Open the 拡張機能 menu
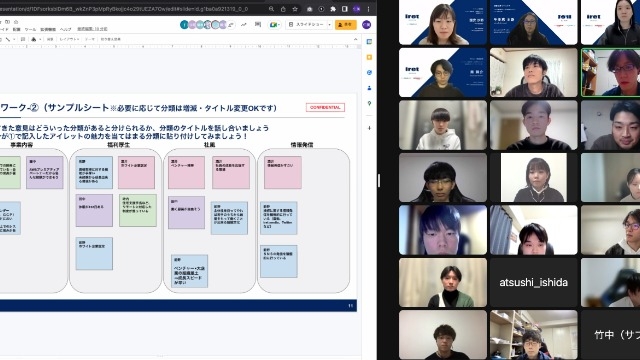This screenshot has width=640, height=360. tap(48, 29)
